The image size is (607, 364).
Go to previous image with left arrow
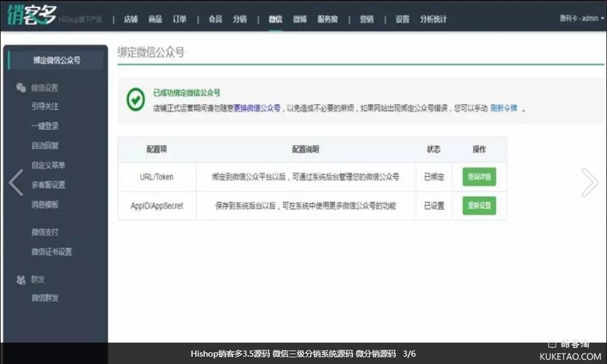pyautogui.click(x=16, y=182)
